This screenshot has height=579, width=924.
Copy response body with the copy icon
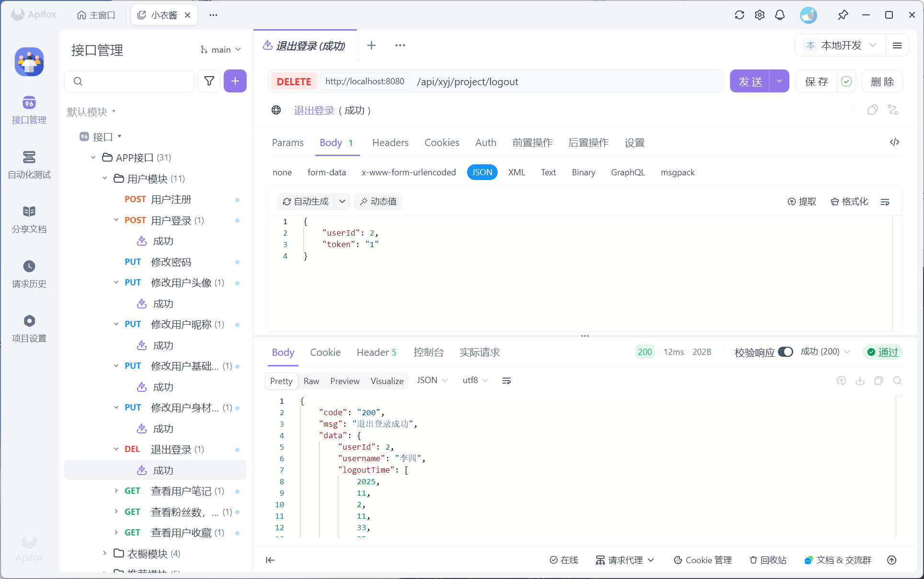[x=878, y=381]
